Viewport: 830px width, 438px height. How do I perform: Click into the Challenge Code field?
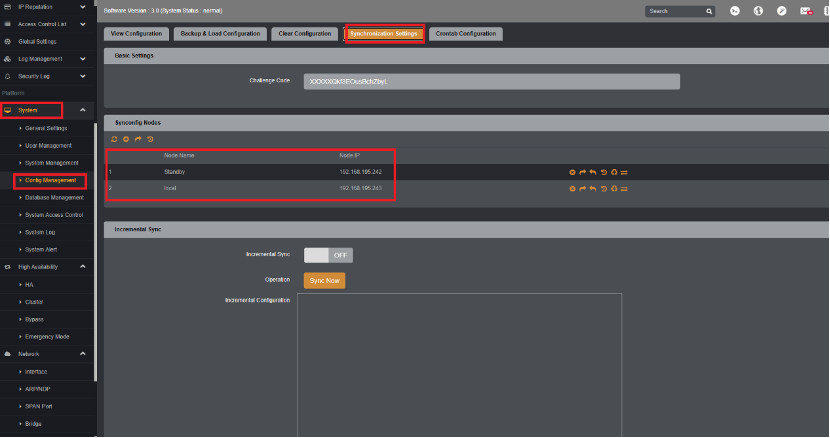492,82
